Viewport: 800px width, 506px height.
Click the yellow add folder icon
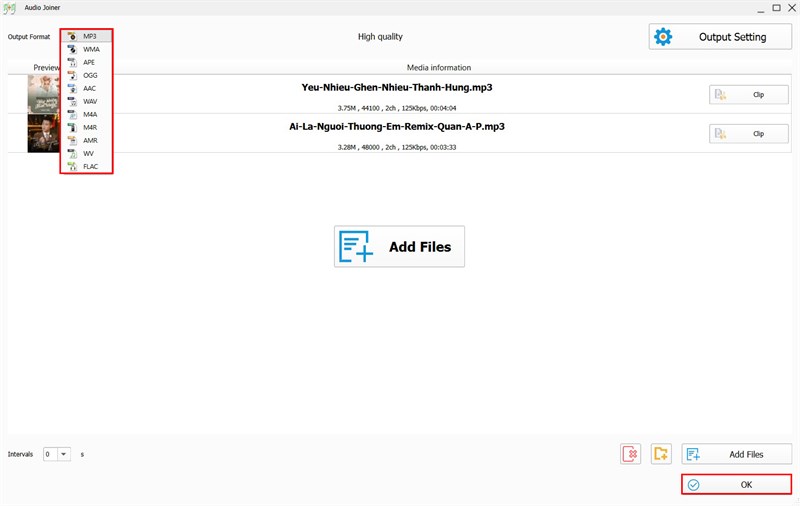[660, 454]
